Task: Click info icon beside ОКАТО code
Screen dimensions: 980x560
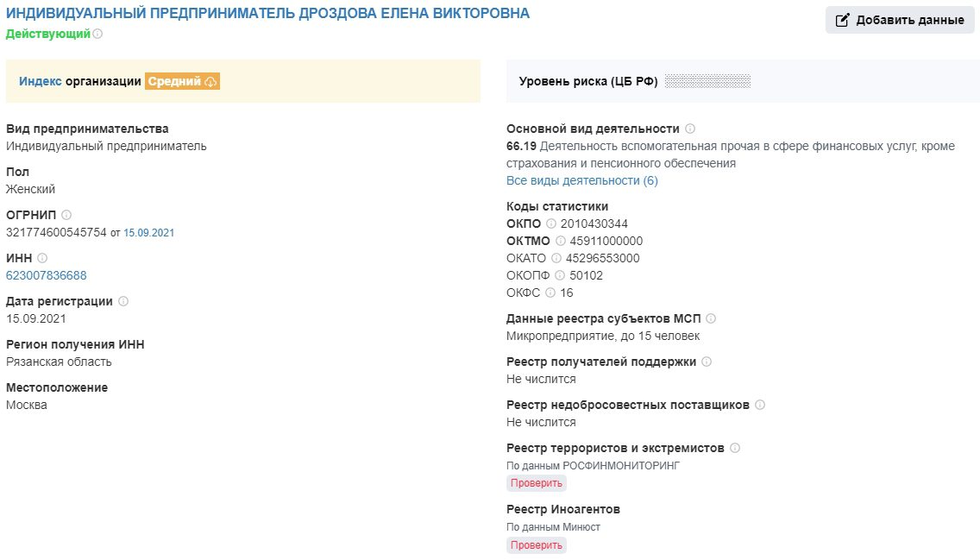Action: pyautogui.click(x=556, y=258)
